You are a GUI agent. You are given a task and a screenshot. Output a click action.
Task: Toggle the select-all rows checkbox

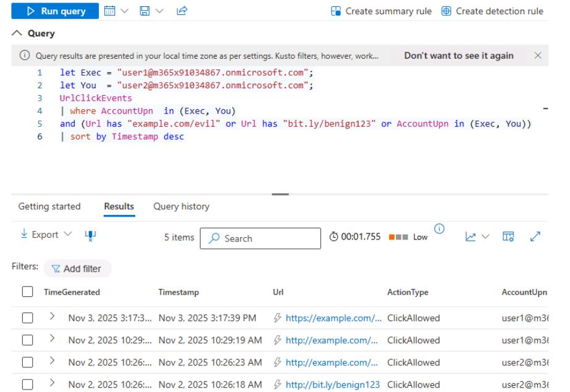(x=26, y=293)
